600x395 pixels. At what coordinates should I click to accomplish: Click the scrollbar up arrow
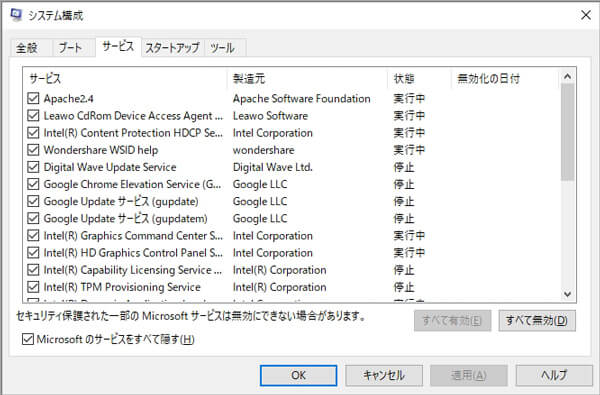tap(567, 77)
